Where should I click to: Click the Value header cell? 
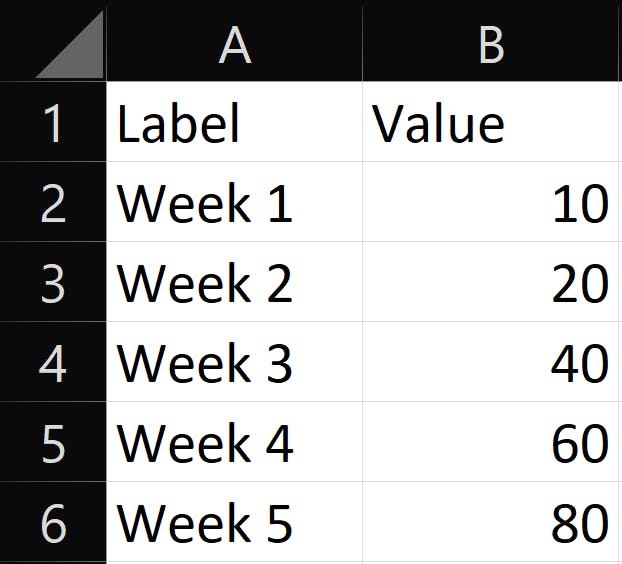(491, 123)
